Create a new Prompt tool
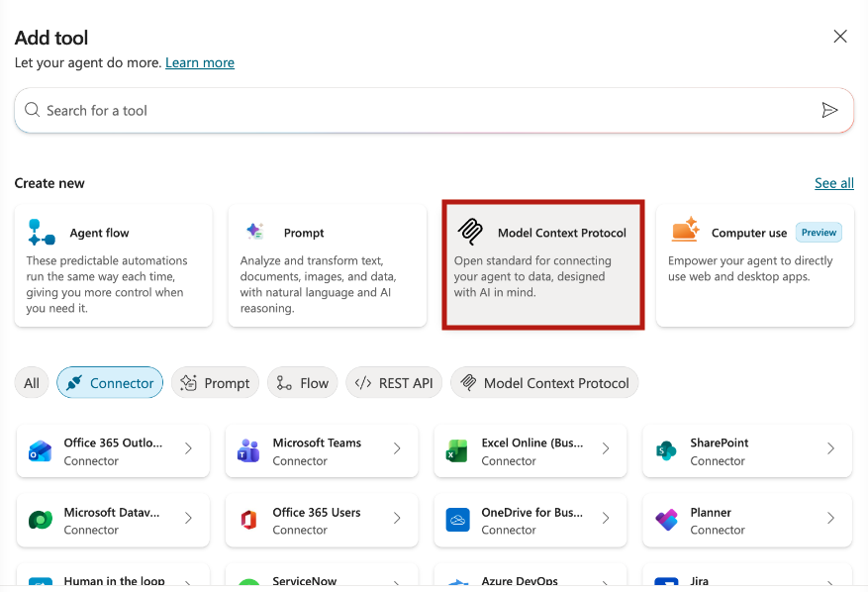 [328, 266]
